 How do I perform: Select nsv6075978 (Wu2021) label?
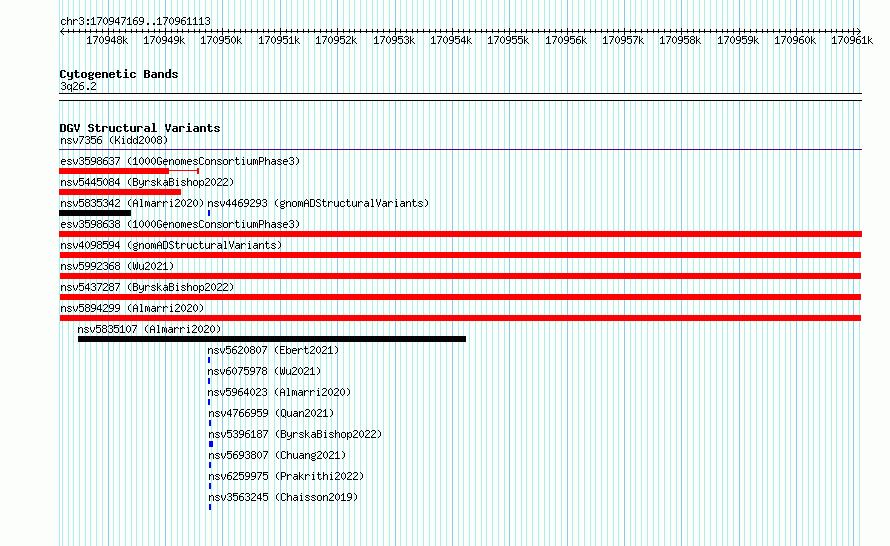pos(264,371)
